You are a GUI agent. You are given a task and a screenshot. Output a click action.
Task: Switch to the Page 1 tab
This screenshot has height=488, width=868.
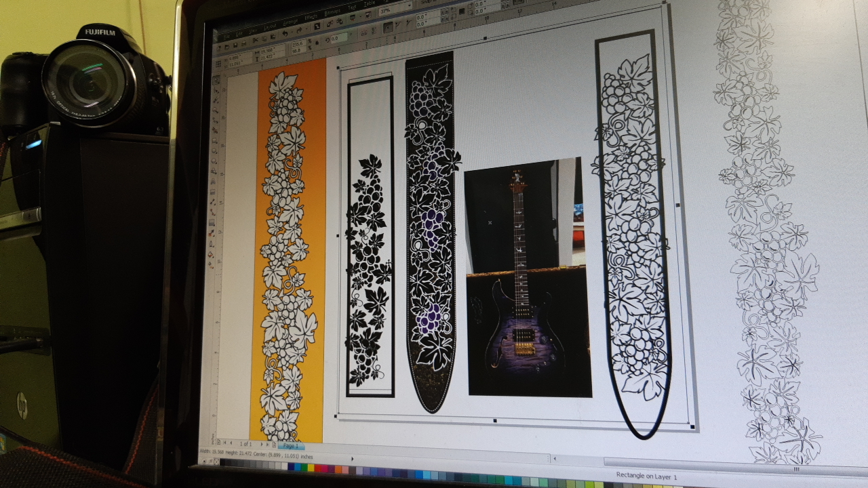point(290,445)
